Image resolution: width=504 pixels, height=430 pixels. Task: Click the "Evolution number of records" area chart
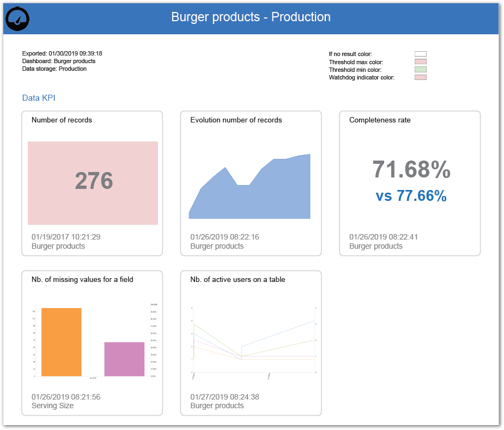[x=251, y=185]
